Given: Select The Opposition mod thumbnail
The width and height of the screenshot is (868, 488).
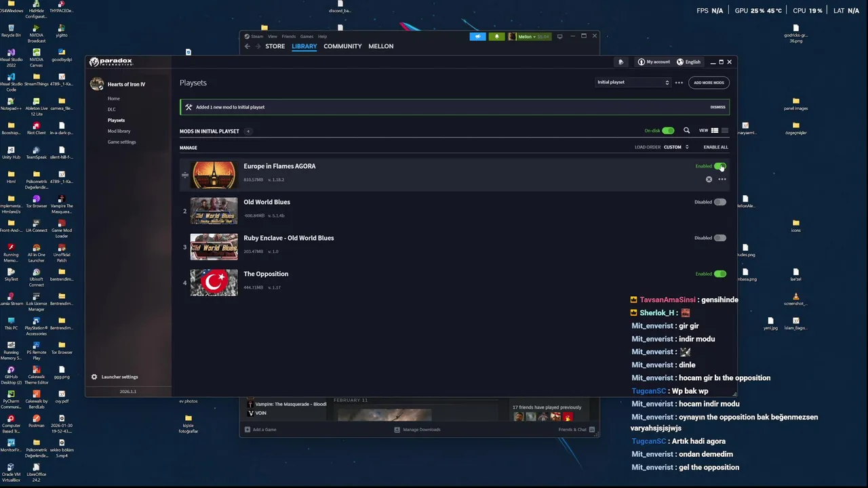Looking at the screenshot, I should pyautogui.click(x=214, y=283).
